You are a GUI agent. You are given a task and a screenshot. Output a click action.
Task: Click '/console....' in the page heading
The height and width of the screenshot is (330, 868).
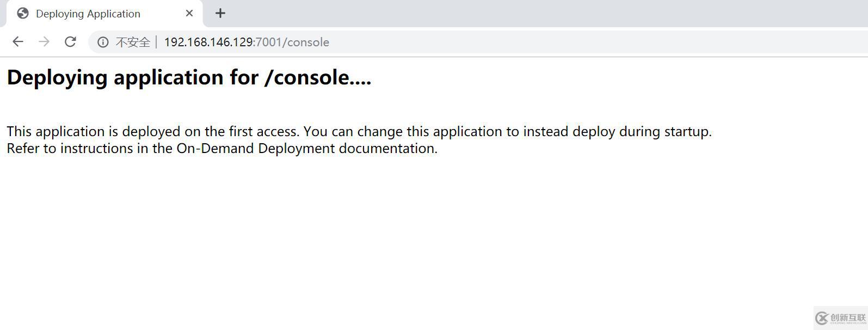click(317, 77)
